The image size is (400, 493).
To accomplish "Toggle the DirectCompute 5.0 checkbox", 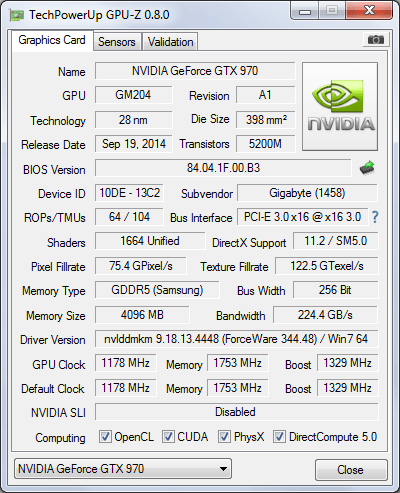I will pyautogui.click(x=279, y=436).
